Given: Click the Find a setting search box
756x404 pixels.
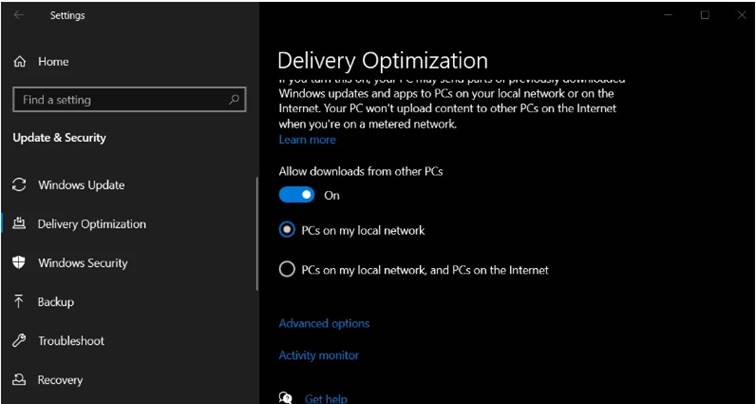Looking at the screenshot, I should (x=129, y=100).
